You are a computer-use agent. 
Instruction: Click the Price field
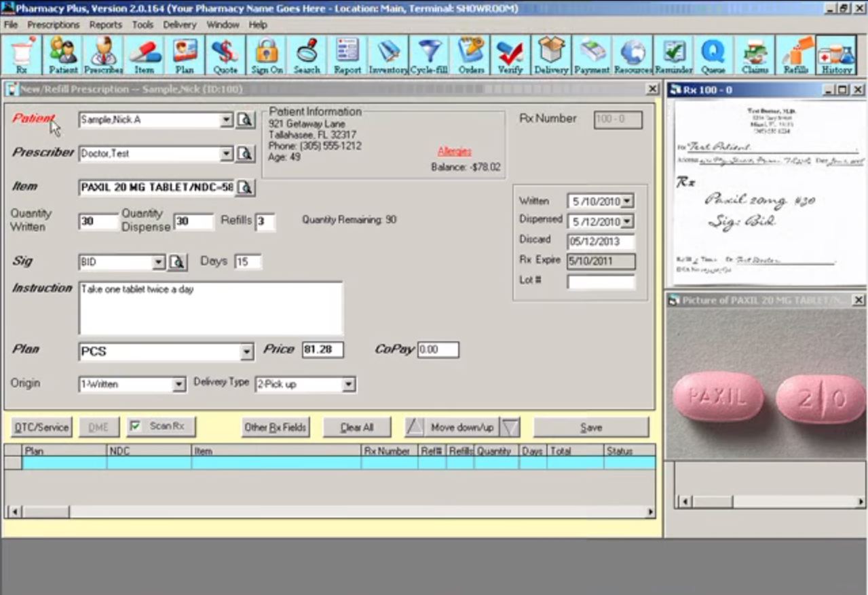point(323,350)
